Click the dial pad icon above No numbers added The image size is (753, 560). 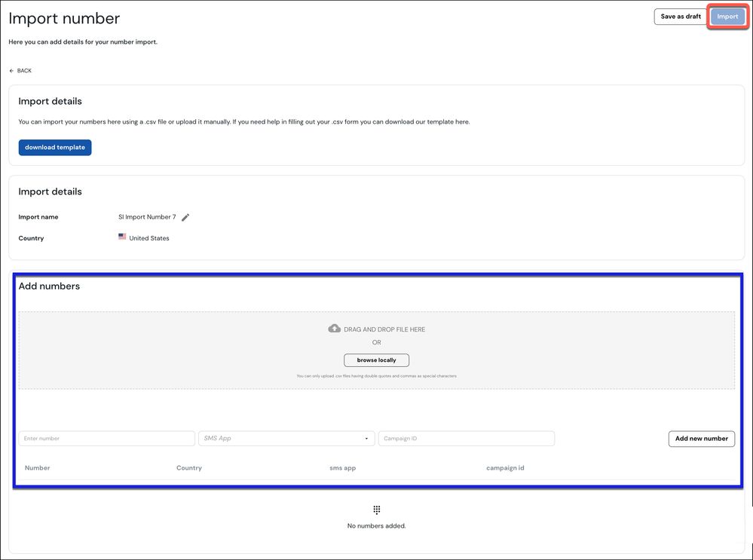coord(377,510)
